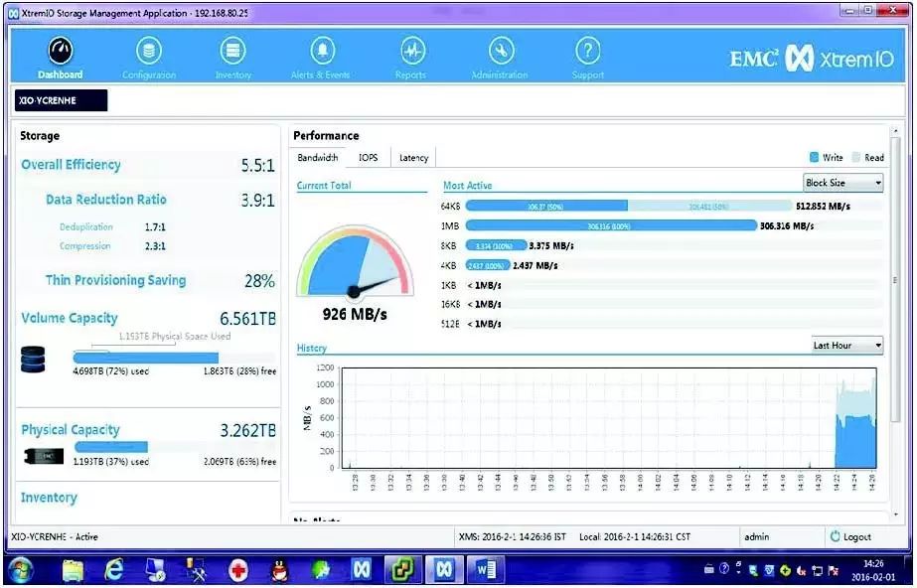Click the '5.5:1' efficiency value
Image resolution: width=917 pixels, height=588 pixels.
258,166
